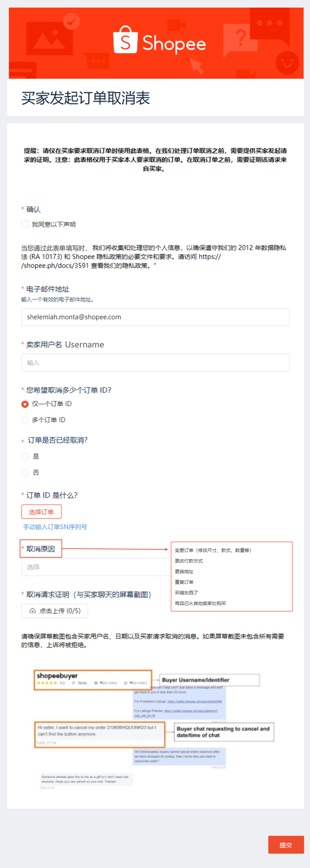Click the 点击上传 (0/5) upload button
The height and width of the screenshot is (868, 310).
point(55,611)
